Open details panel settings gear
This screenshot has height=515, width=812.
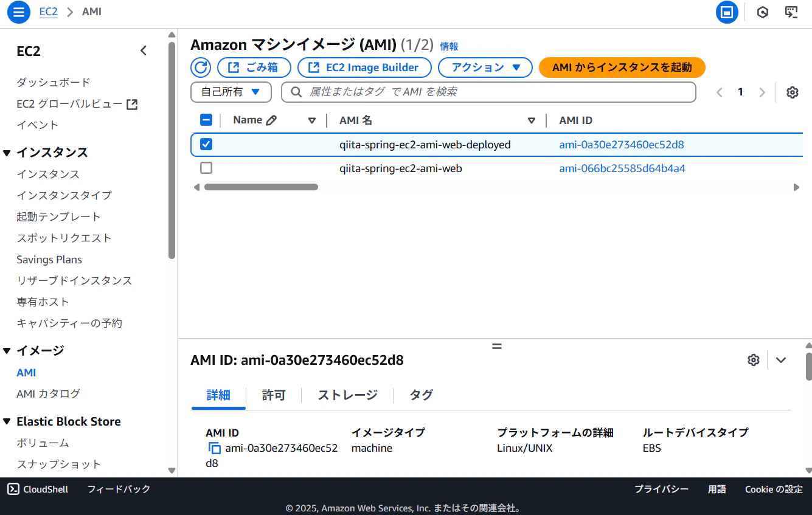coord(754,360)
